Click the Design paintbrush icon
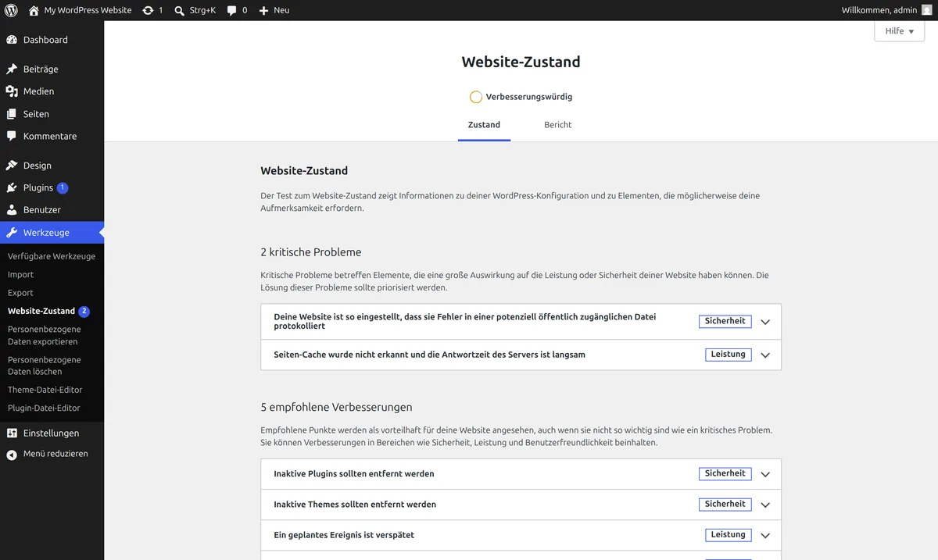Screen dimensions: 938x560 coord(12,166)
